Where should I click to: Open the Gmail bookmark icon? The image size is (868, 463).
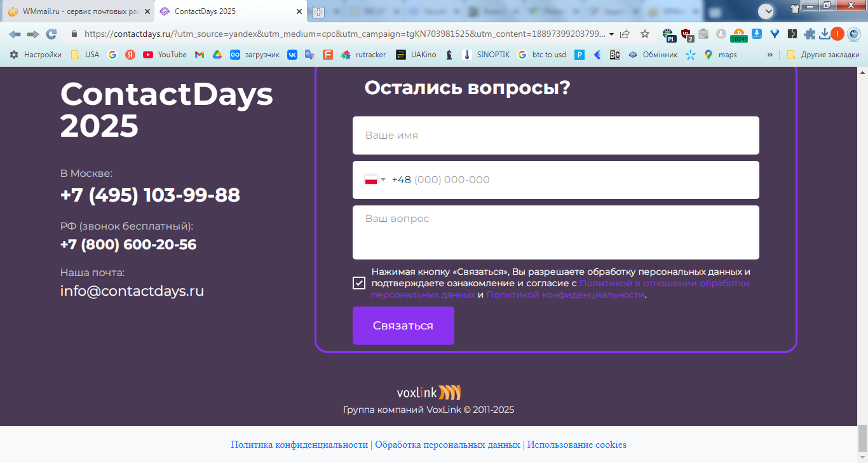click(200, 55)
